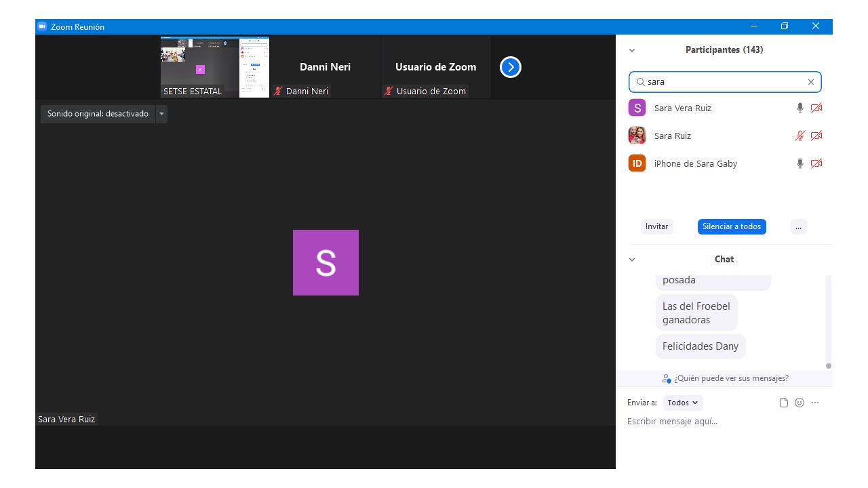Clear the participant search with the X icon
Image resolution: width=868 pixels, height=488 pixels.
coord(810,82)
